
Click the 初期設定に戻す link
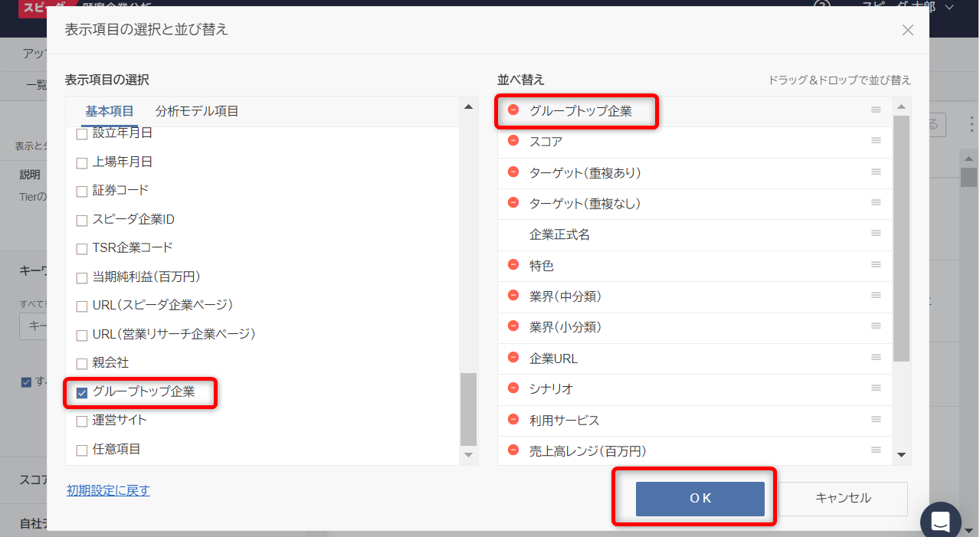[108, 490]
